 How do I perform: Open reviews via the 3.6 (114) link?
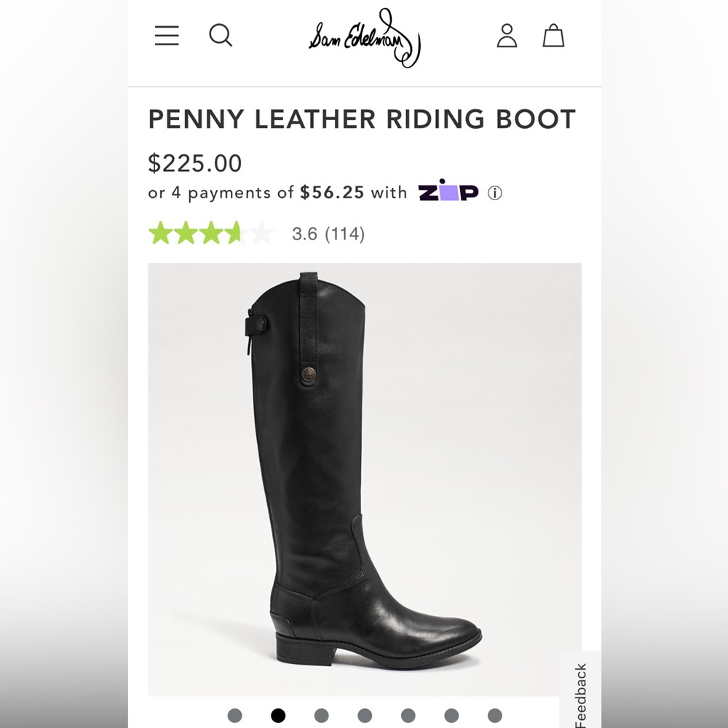[x=326, y=234]
